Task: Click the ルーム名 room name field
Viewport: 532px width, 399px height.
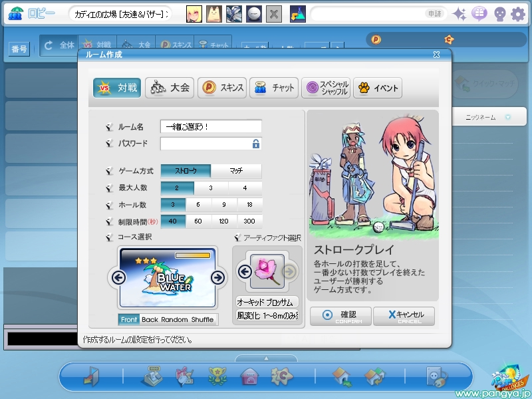Action: [x=211, y=126]
